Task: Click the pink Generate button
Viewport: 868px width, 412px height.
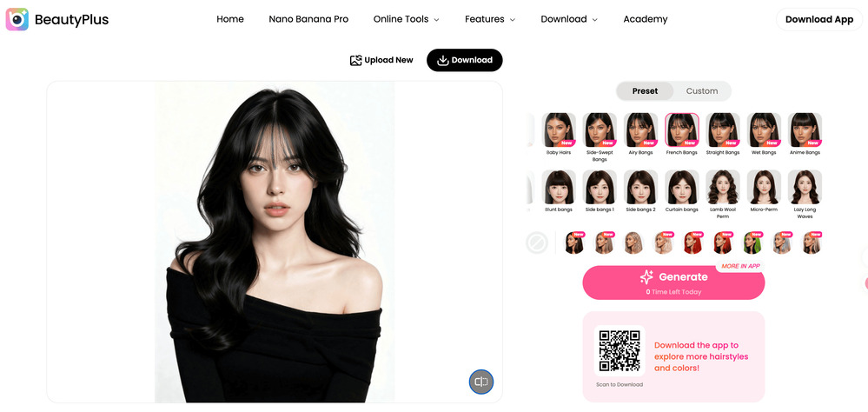Action: click(673, 282)
